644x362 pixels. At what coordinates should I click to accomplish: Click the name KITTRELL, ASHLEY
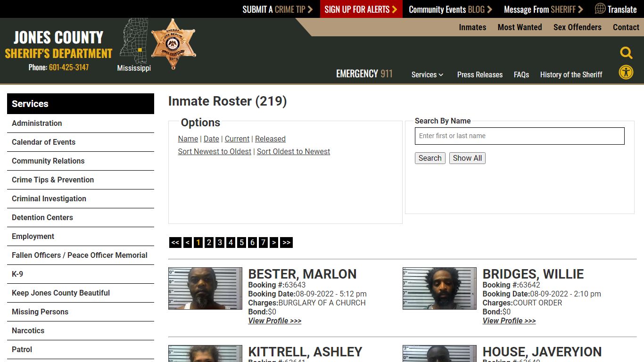pos(305,352)
